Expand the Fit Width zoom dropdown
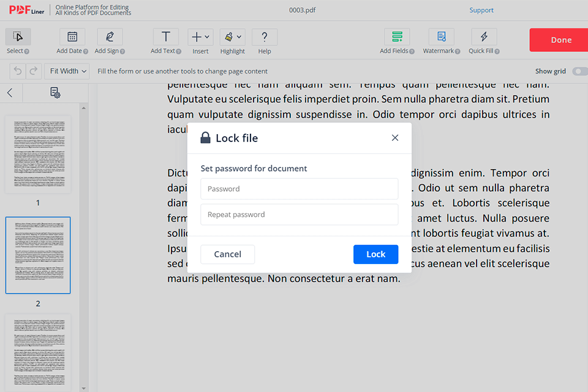 point(67,71)
